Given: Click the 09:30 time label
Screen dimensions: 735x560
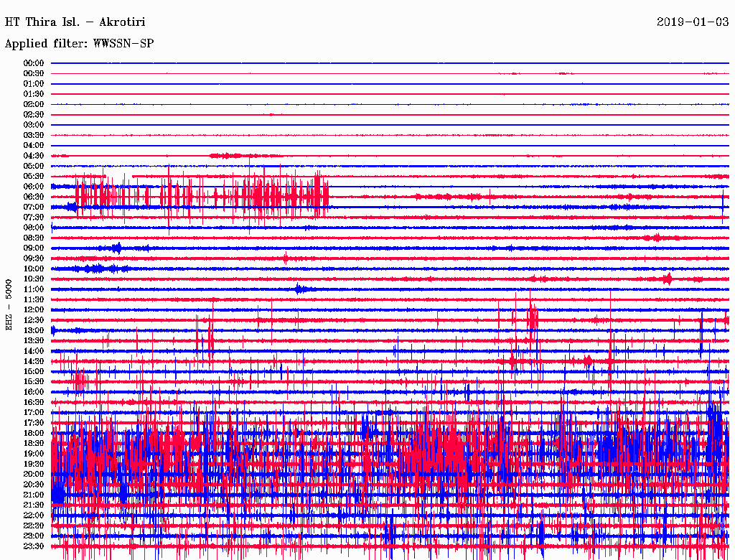Looking at the screenshot, I should [34, 258].
